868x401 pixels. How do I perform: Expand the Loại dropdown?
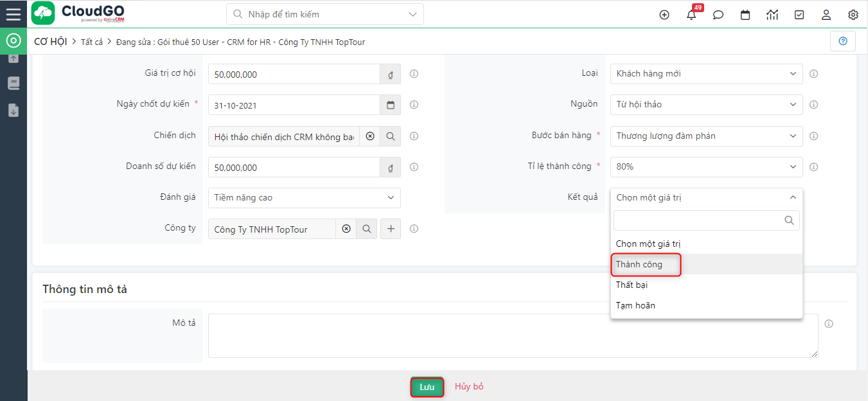click(706, 74)
